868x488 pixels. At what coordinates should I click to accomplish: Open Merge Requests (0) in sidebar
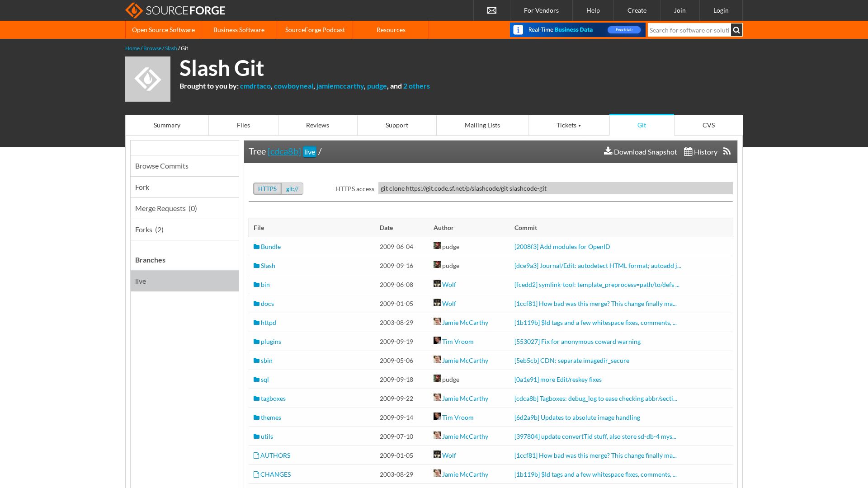click(184, 208)
